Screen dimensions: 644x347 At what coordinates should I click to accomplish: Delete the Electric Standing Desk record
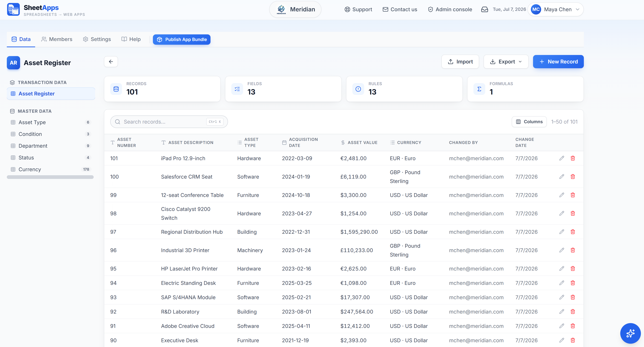(x=573, y=283)
